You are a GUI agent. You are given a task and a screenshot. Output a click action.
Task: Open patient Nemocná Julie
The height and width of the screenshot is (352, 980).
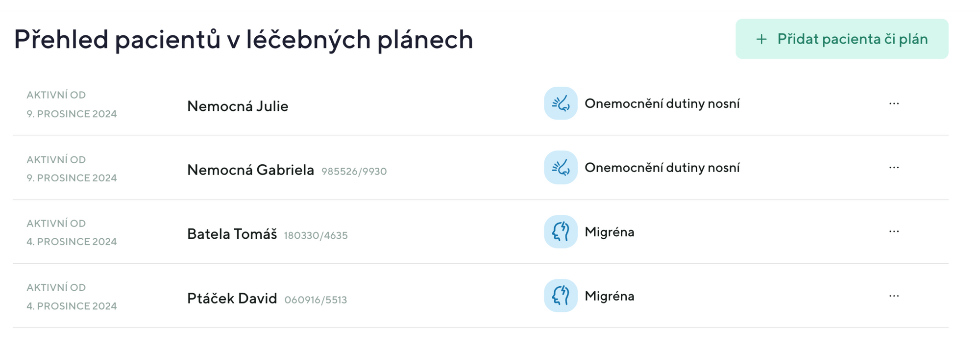click(238, 106)
